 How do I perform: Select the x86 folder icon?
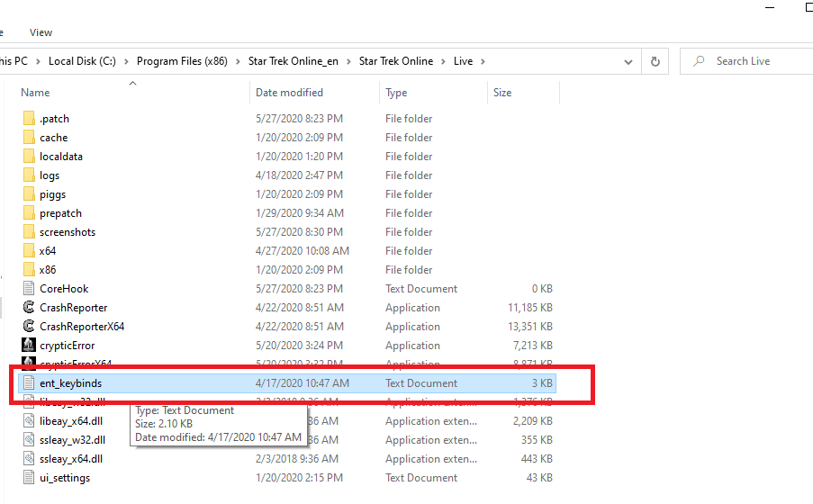pos(29,270)
